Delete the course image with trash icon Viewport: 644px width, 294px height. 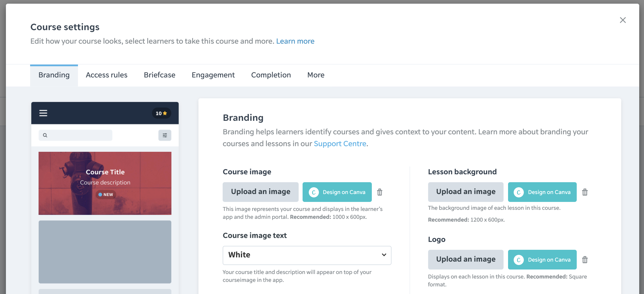click(x=380, y=192)
